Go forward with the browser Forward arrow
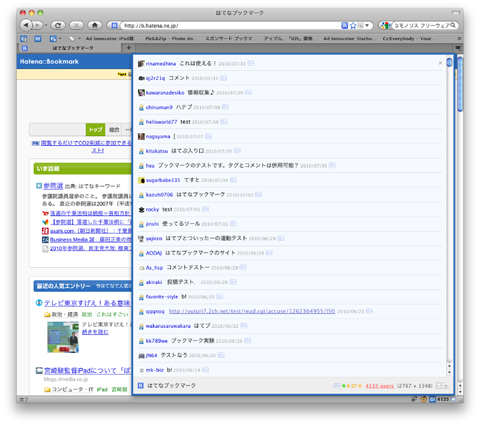Image resolution: width=480 pixels, height=428 pixels. pyautogui.click(x=37, y=25)
